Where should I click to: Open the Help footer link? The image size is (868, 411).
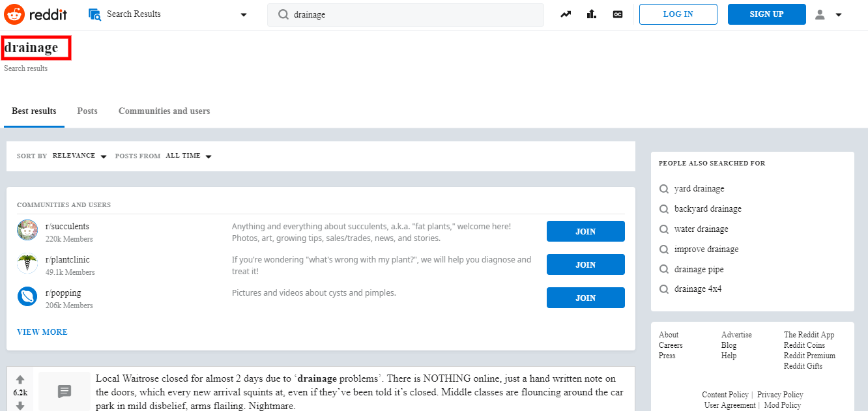(x=729, y=356)
